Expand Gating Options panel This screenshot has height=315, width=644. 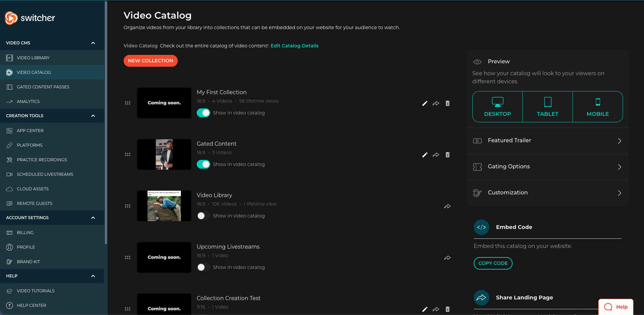pos(548,167)
